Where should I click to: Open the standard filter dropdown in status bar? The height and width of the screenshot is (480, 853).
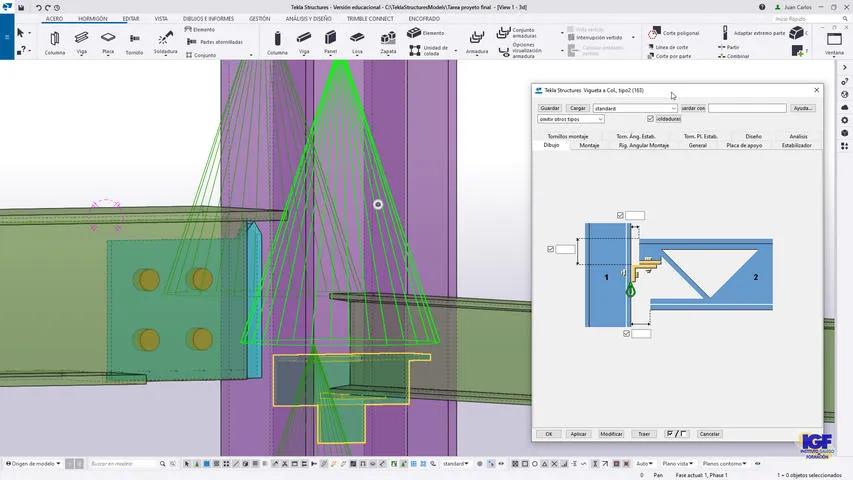point(455,464)
